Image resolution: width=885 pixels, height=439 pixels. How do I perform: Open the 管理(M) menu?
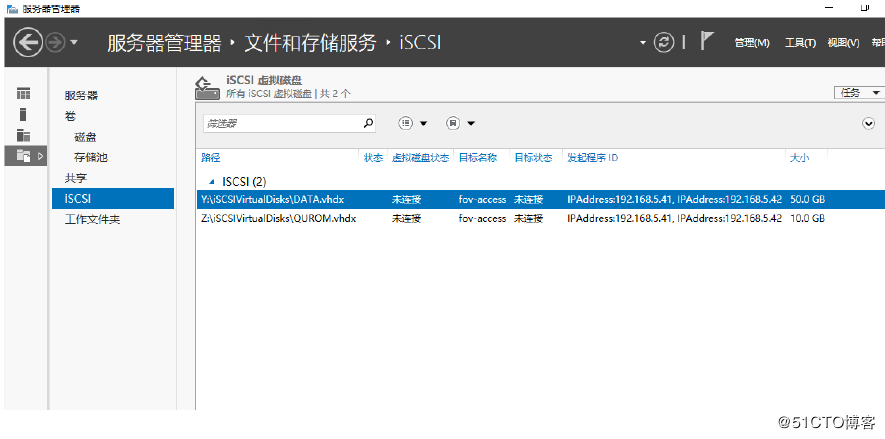click(752, 43)
